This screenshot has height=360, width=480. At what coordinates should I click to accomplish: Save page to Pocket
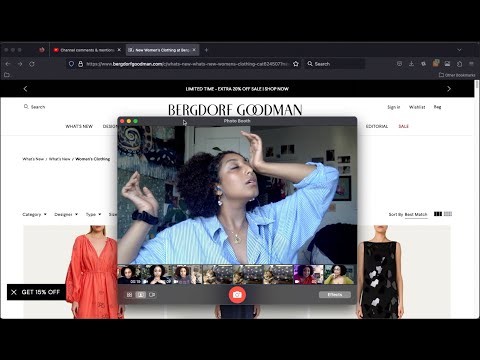399,64
